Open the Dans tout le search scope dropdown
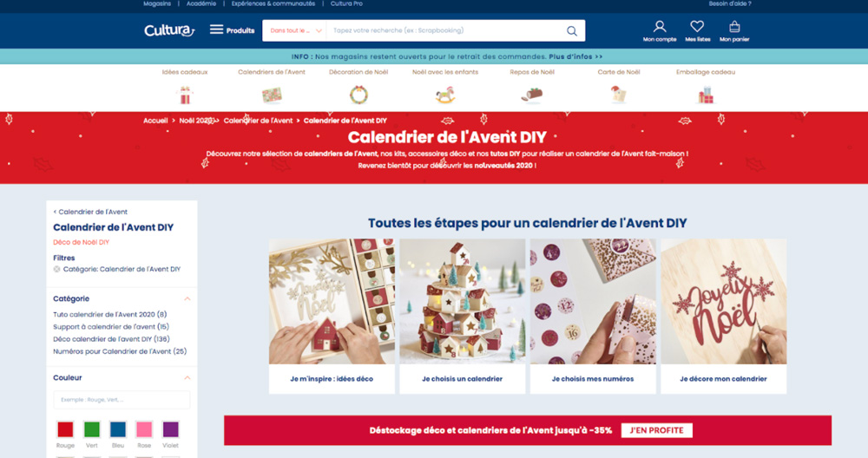868x458 pixels. click(295, 31)
